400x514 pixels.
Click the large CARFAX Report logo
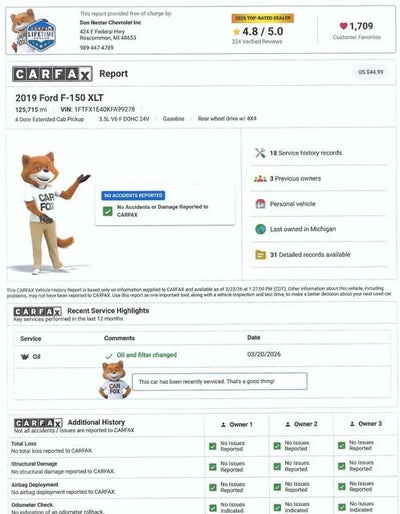[x=52, y=74]
